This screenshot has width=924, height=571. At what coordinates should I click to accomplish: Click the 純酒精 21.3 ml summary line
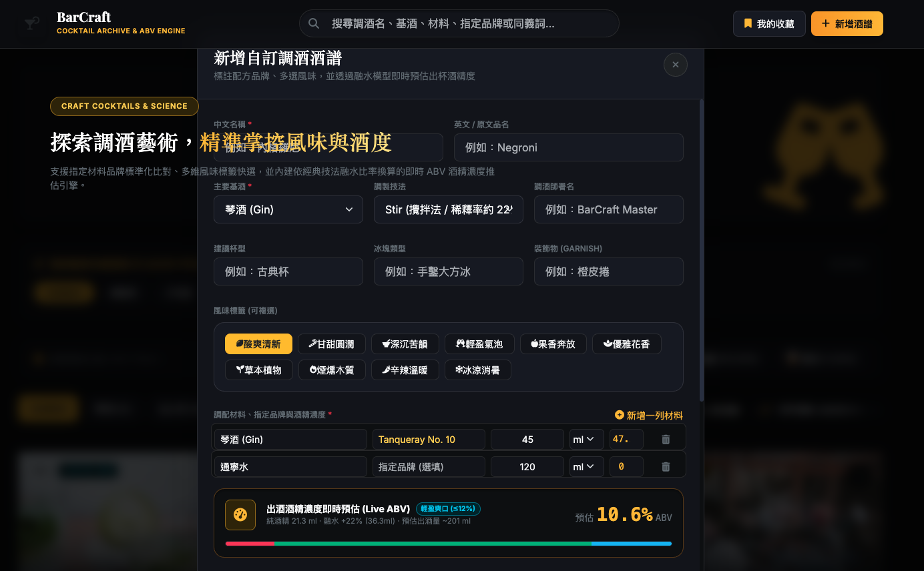[369, 521]
